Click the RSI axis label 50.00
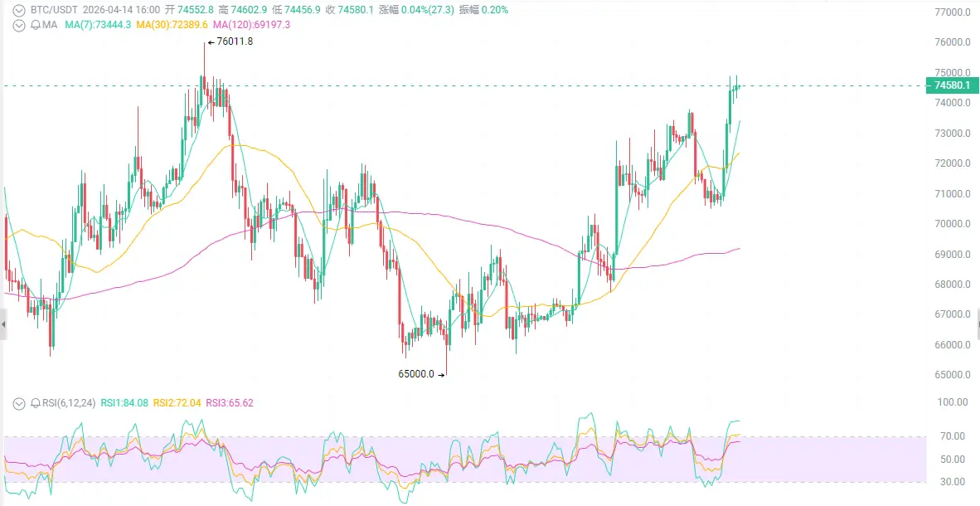The width and height of the screenshot is (980, 506). 953,459
